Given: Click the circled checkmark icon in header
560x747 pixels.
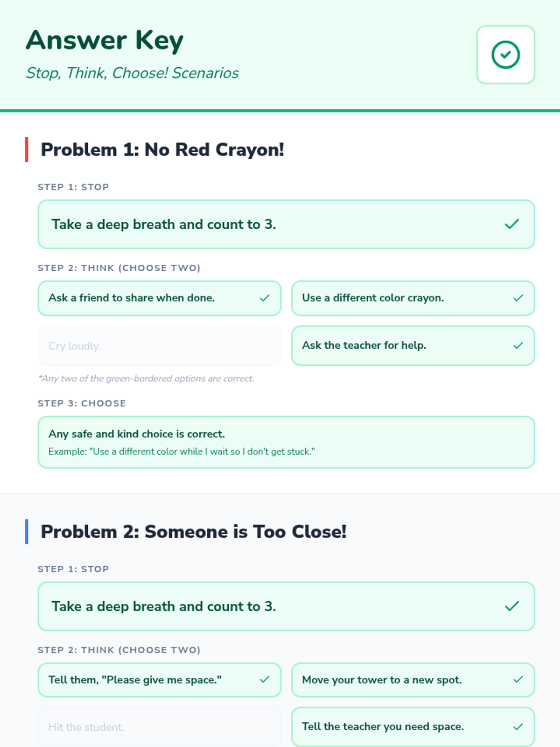Looking at the screenshot, I should (505, 55).
